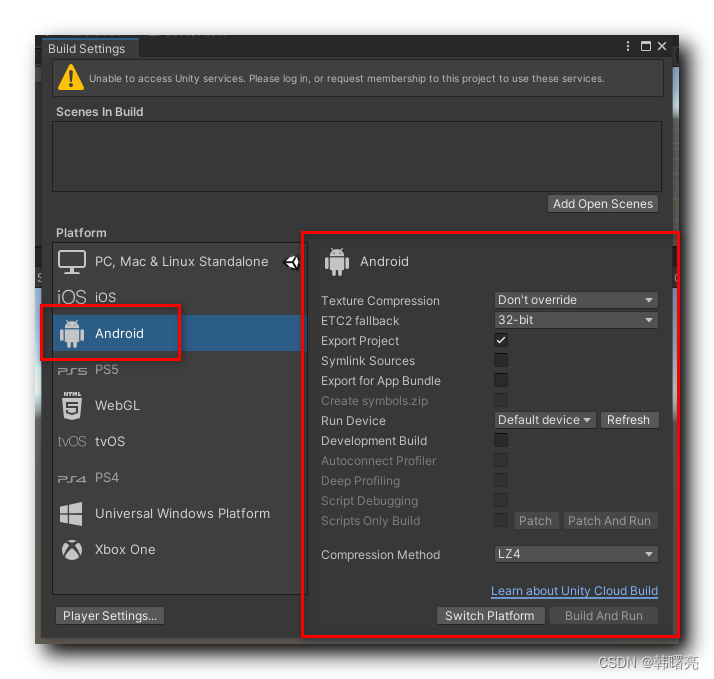The image size is (714, 679).
Task: Open the Run Device Default device dropdown
Action: tap(545, 420)
